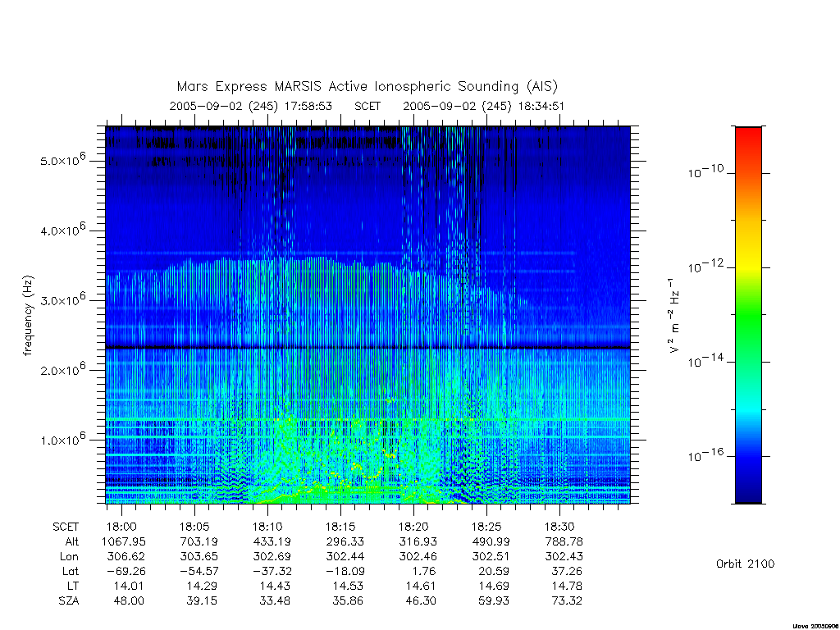Click the 2.0×10^6 frequency tick label
Viewport: 840px width, 630px height.
62,369
